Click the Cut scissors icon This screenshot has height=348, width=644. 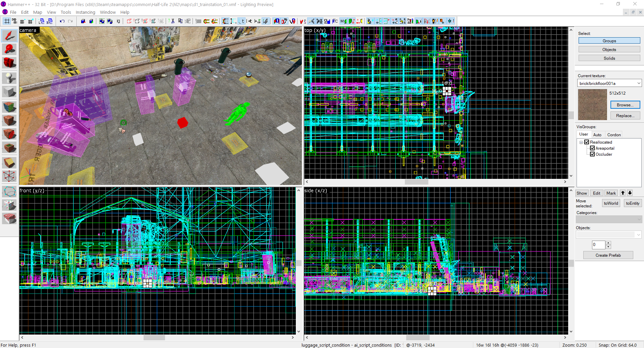click(172, 21)
